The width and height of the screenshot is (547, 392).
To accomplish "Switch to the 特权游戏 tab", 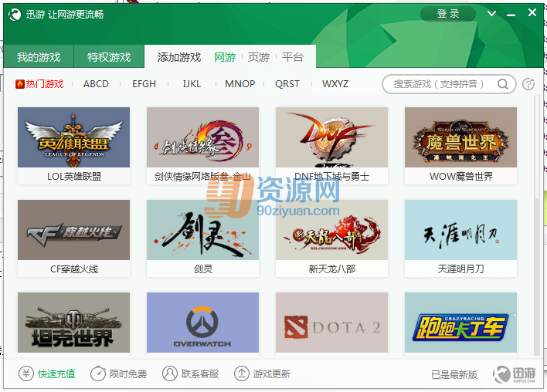I will point(109,57).
